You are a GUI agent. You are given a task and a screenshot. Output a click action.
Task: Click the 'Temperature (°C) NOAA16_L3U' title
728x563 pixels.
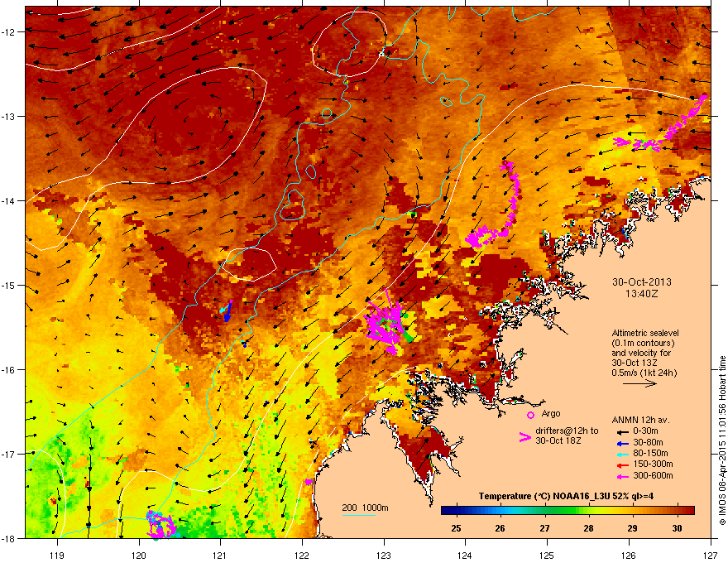click(x=545, y=496)
